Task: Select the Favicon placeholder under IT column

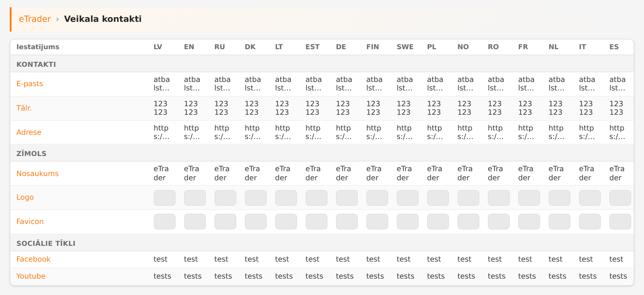Action: (x=590, y=222)
